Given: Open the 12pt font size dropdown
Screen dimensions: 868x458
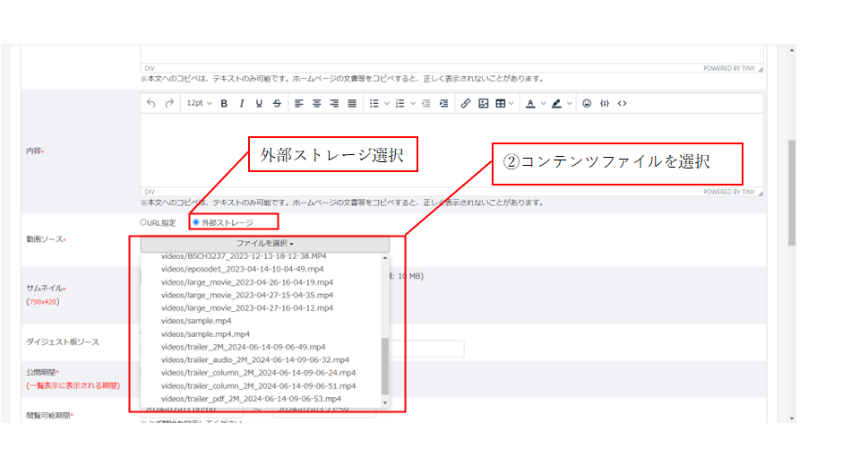Looking at the screenshot, I should click(x=199, y=104).
